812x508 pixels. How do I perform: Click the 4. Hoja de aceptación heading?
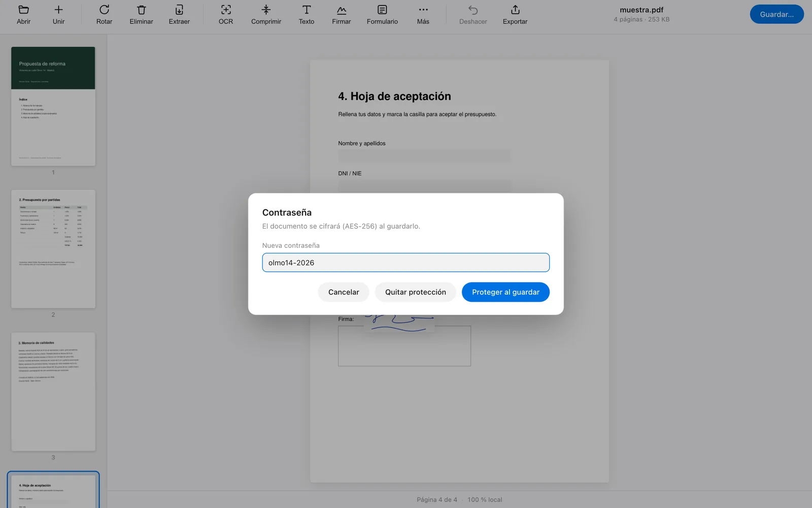pos(394,97)
